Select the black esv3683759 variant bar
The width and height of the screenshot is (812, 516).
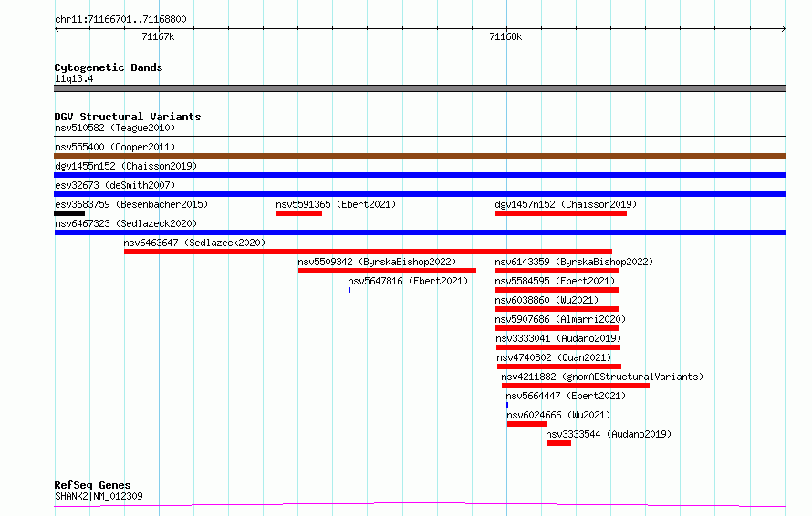point(69,213)
